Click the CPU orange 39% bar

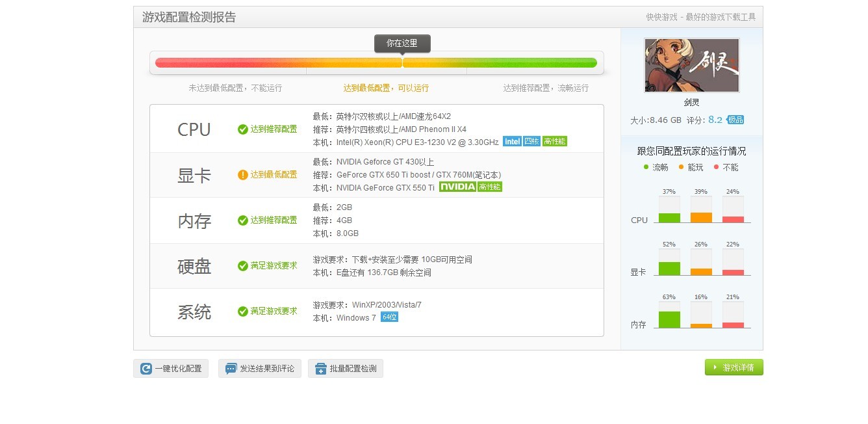point(701,217)
